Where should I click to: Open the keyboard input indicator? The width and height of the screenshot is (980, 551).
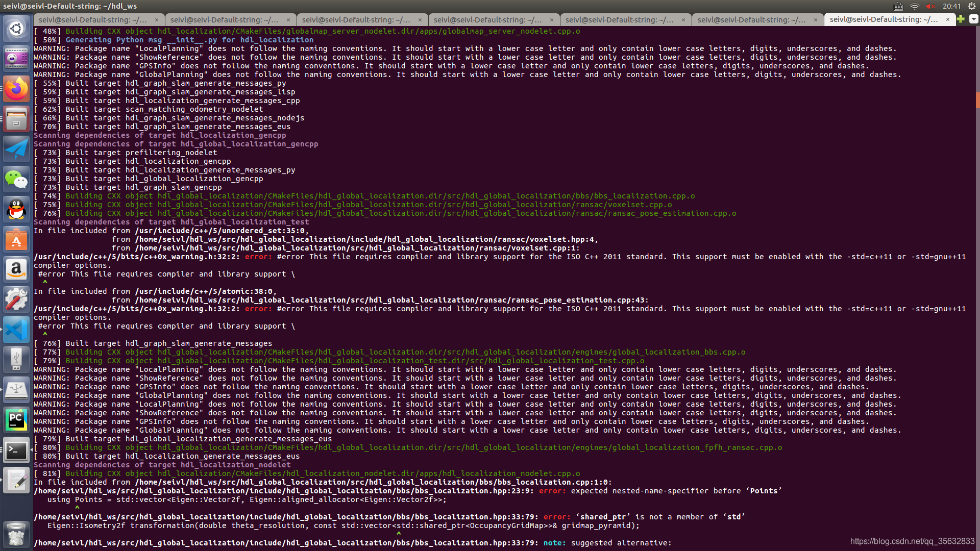[x=898, y=6]
